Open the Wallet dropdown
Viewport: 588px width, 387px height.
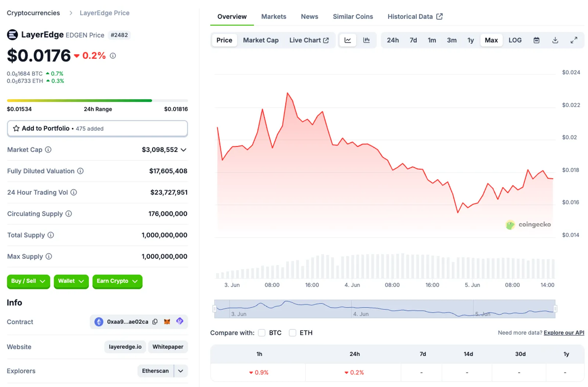71,281
